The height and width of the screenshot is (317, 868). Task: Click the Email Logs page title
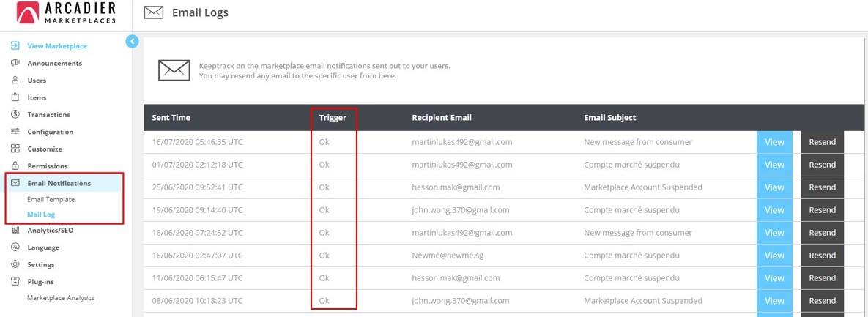pos(200,12)
